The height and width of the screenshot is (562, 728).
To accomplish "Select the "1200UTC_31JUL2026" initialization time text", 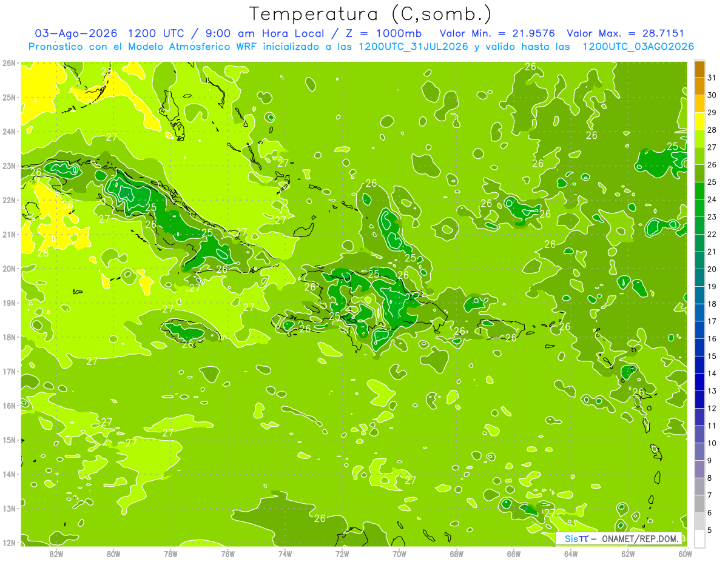I will pyautogui.click(x=413, y=47).
